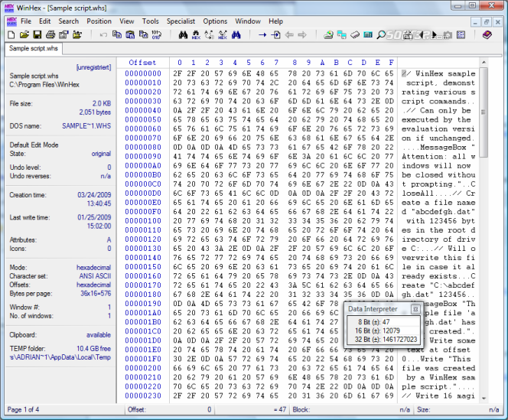Image resolution: width=508 pixels, height=420 pixels.
Task: Click Find Text binoculars icon
Action: pyautogui.click(x=183, y=34)
